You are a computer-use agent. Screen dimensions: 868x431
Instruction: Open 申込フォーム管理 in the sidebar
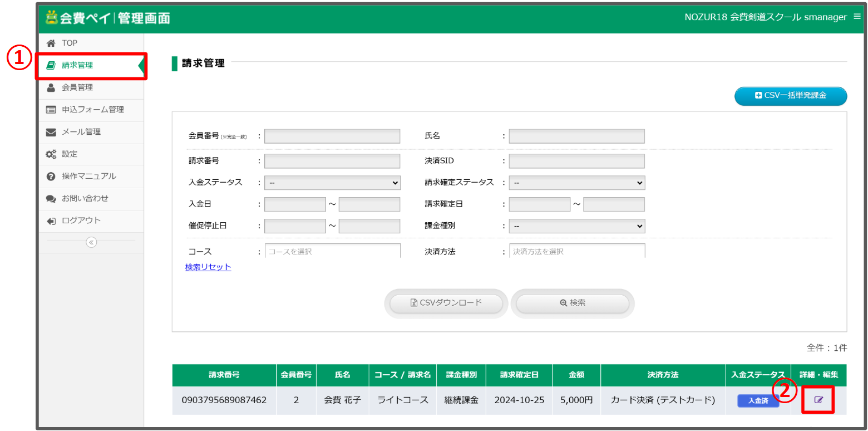[92, 110]
